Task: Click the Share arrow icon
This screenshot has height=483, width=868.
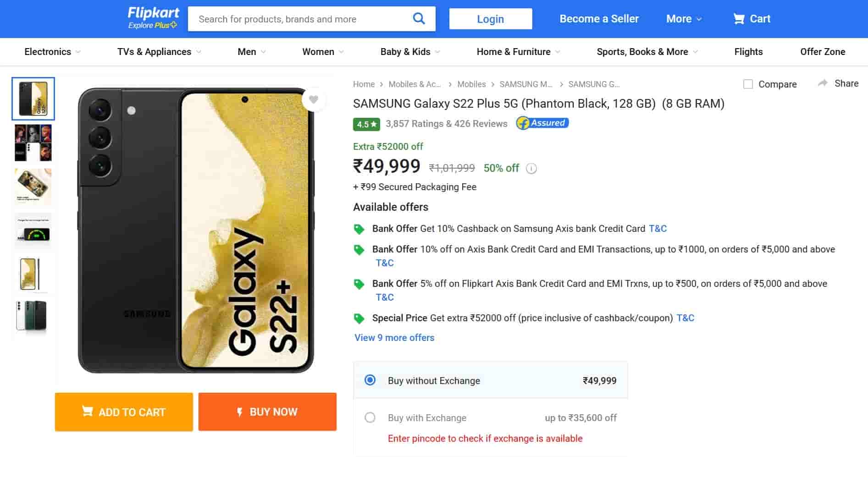Action: 823,83
